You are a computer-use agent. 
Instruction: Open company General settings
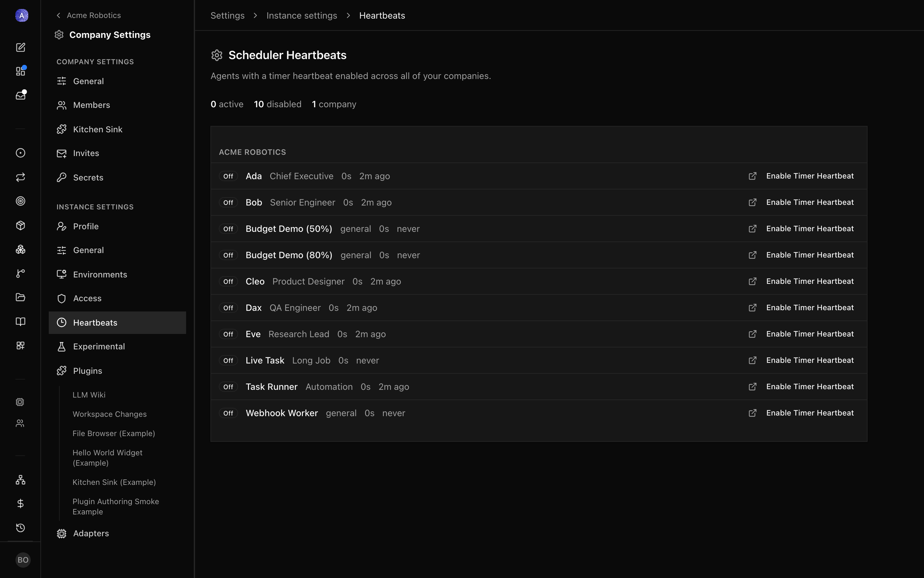(117, 81)
